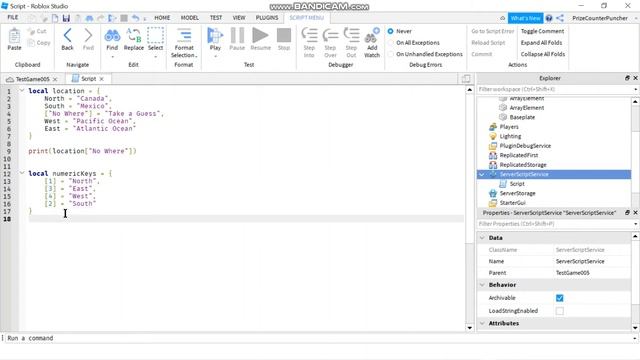Select On Unhandled Exceptions option

(x=391, y=54)
